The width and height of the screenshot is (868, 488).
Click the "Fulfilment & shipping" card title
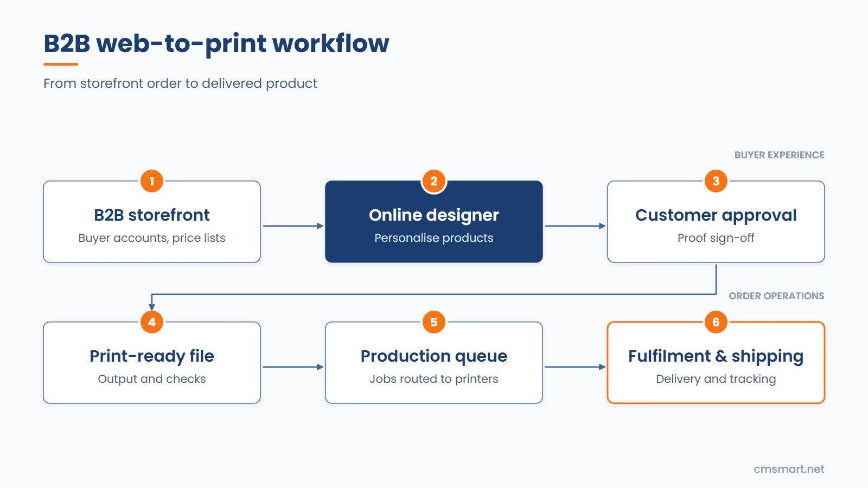click(716, 356)
